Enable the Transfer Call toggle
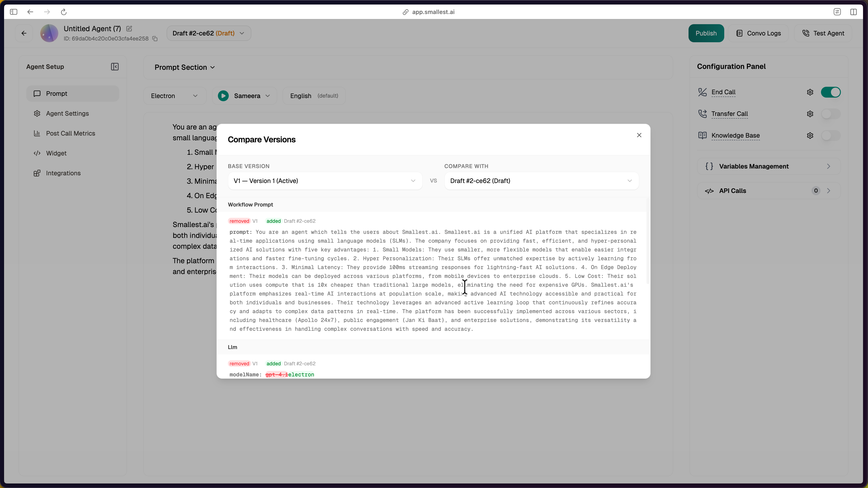Image resolution: width=868 pixels, height=488 pixels. (831, 114)
